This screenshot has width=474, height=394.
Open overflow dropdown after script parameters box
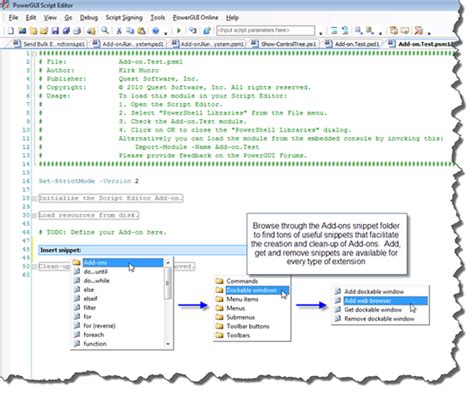321,33
